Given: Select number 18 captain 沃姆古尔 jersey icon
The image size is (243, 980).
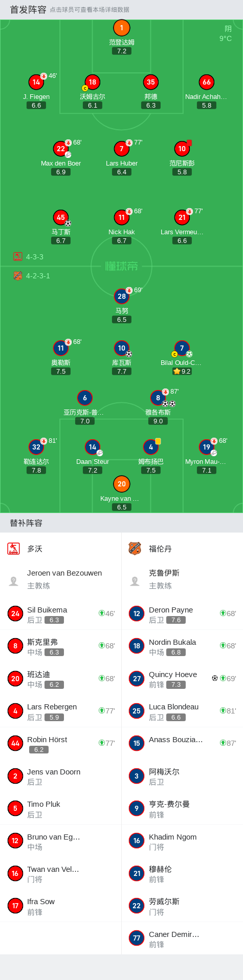Looking at the screenshot, I should 92,82.
